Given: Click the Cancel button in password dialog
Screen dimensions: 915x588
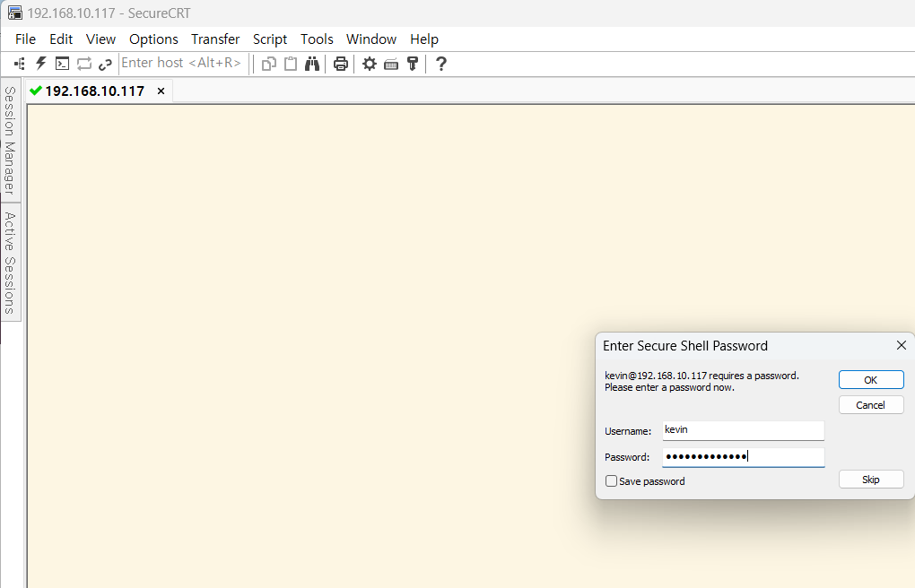Looking at the screenshot, I should (x=871, y=405).
